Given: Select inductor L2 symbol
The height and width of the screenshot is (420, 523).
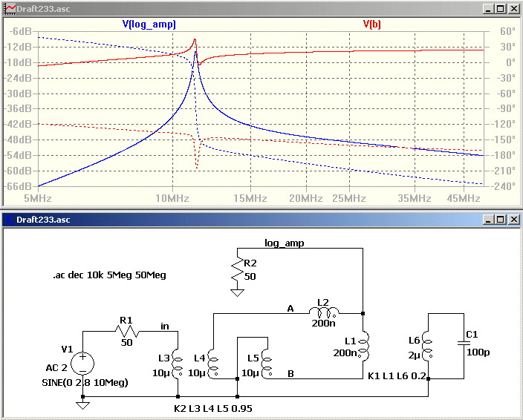Looking at the screenshot, I should pyautogui.click(x=324, y=312).
